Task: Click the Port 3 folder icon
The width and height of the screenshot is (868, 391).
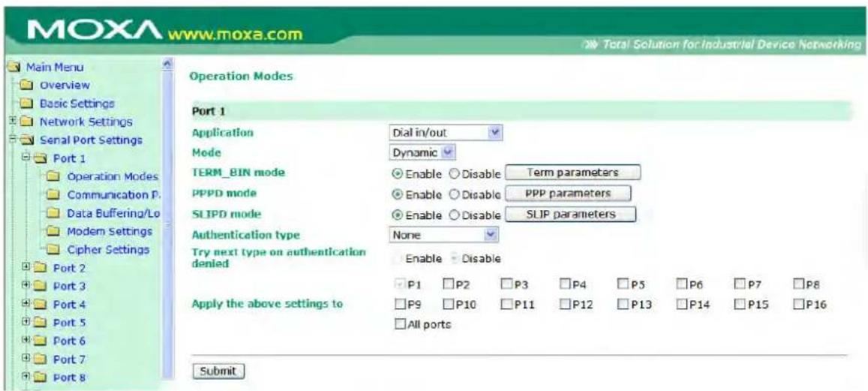Action: (41, 287)
